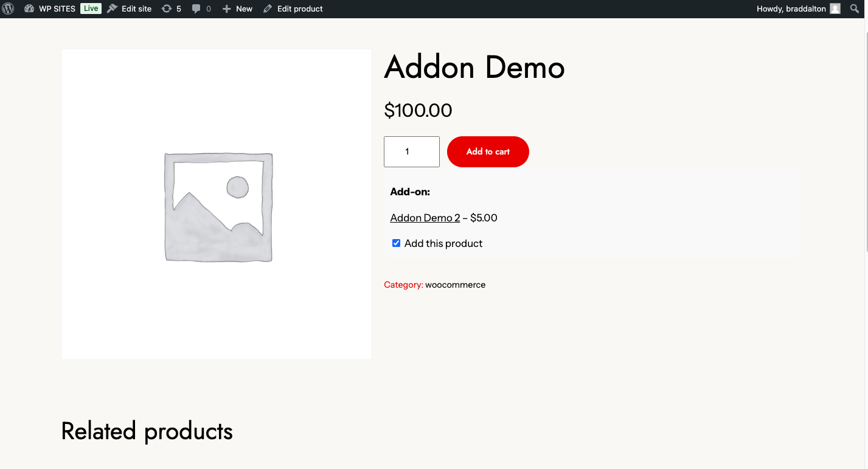Click the braddalton user avatar
Viewport: 868px width, 469px height.
[835, 9]
